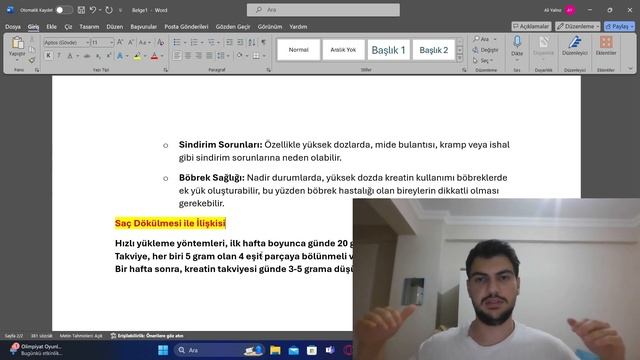Apply the Başlık 2 style

point(433,50)
